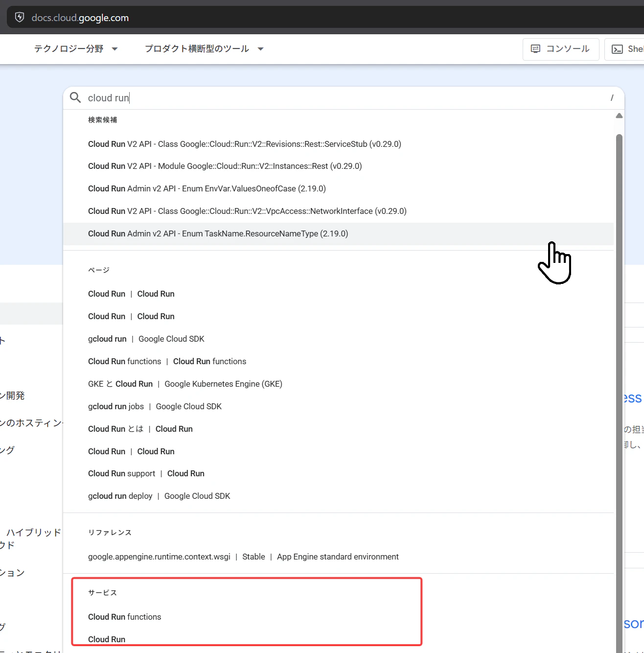Screen dimensions: 644x653
Task: Select suggestion Module Google::Cloud::Run::V2::Instances::Rest
Action: [339, 166]
